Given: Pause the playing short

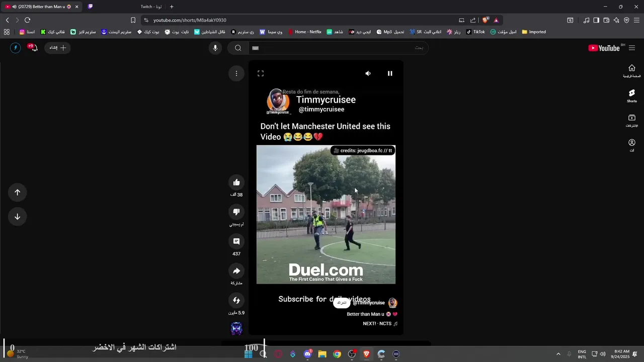Looking at the screenshot, I should (390, 73).
